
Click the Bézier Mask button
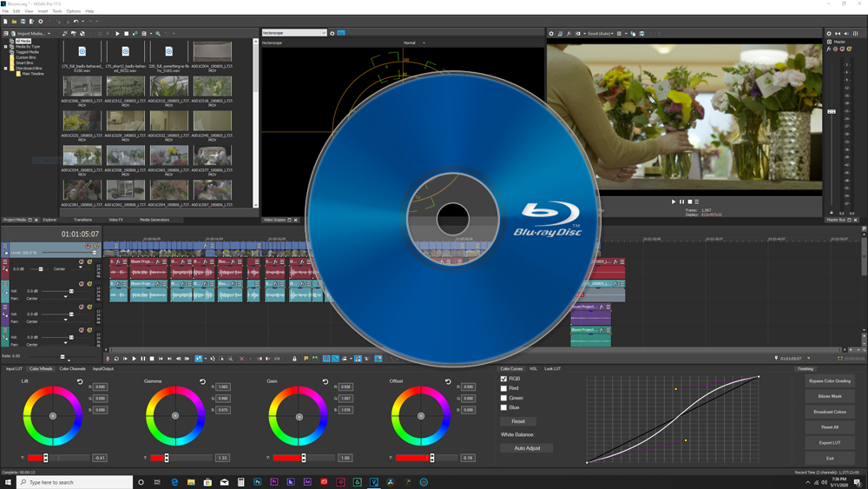[829, 397]
